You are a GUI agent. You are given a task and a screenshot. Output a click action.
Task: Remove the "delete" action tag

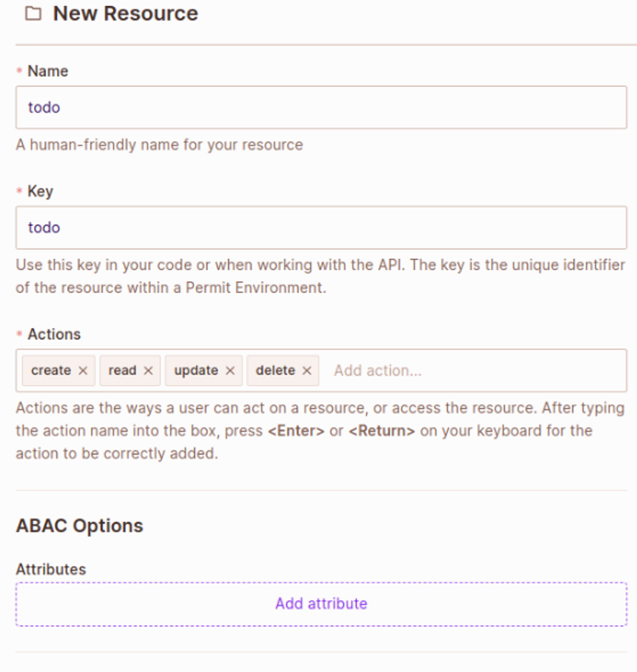coord(307,371)
